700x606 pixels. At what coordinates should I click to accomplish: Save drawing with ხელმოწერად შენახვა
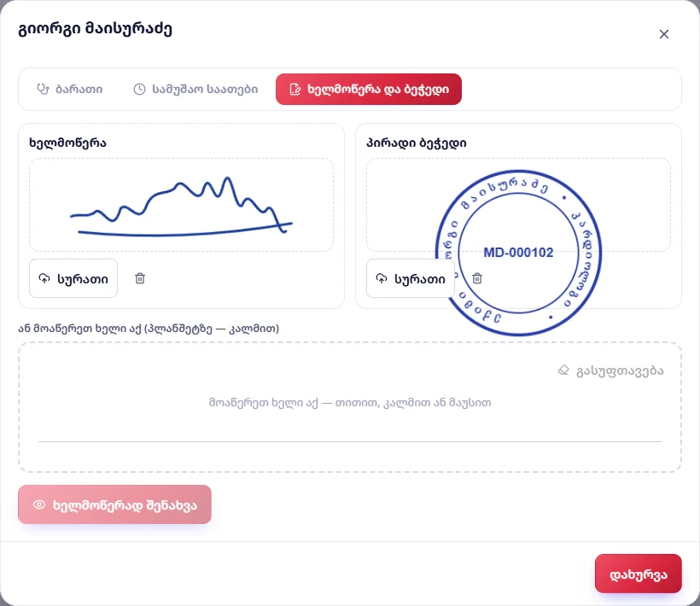coord(114,504)
